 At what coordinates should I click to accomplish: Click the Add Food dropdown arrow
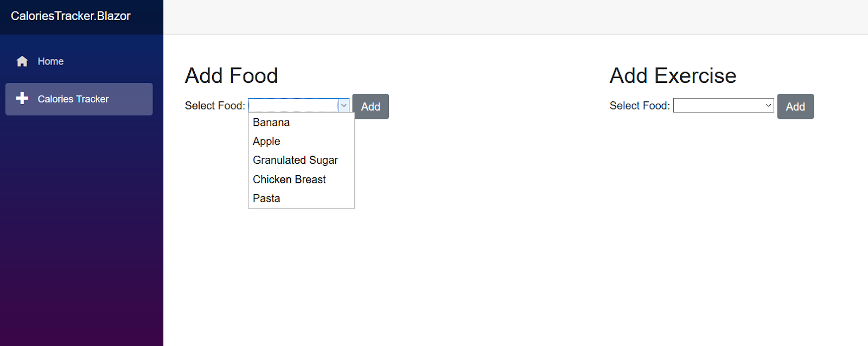344,106
